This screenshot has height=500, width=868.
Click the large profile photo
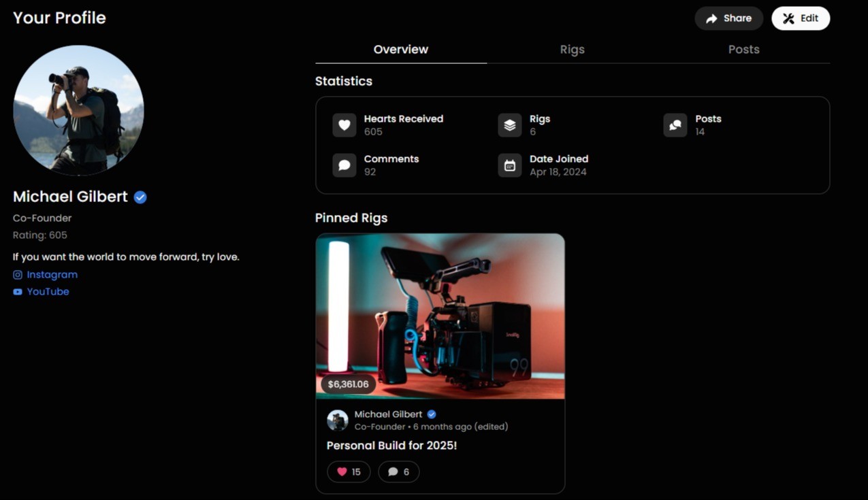pyautogui.click(x=78, y=110)
